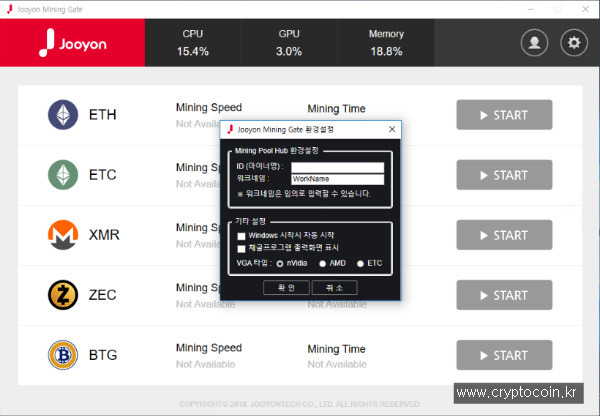
Task: Select AMD VGA type
Action: pos(323,264)
